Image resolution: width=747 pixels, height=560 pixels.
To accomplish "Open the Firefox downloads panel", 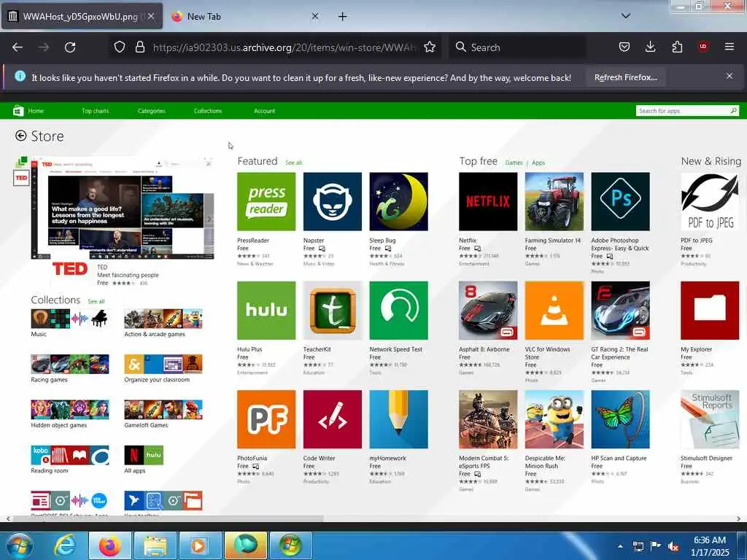I will [x=650, y=47].
